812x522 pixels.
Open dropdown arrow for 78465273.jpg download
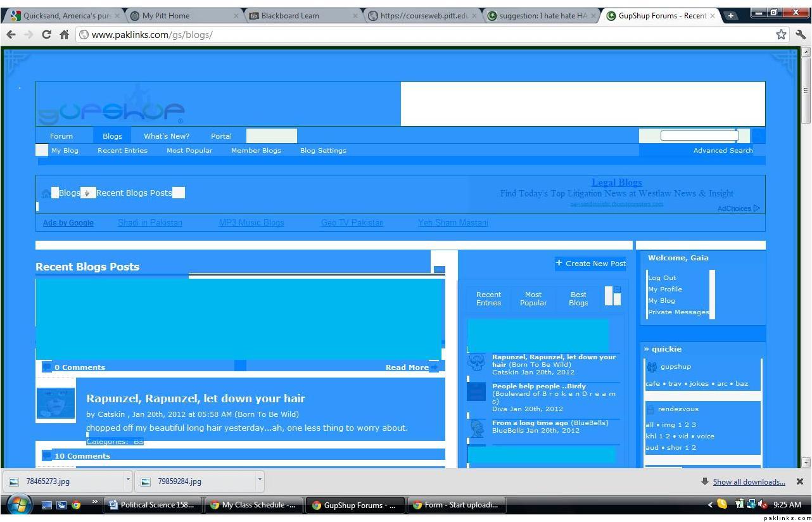[x=128, y=480]
